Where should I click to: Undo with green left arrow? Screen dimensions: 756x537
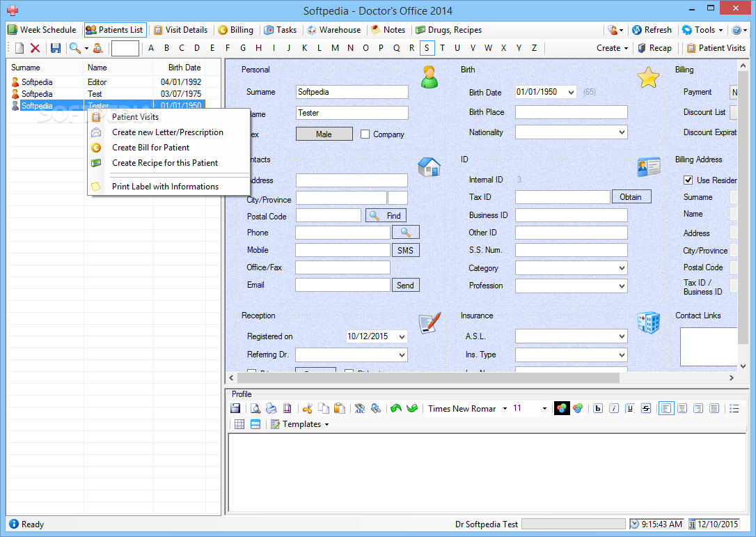(x=396, y=409)
